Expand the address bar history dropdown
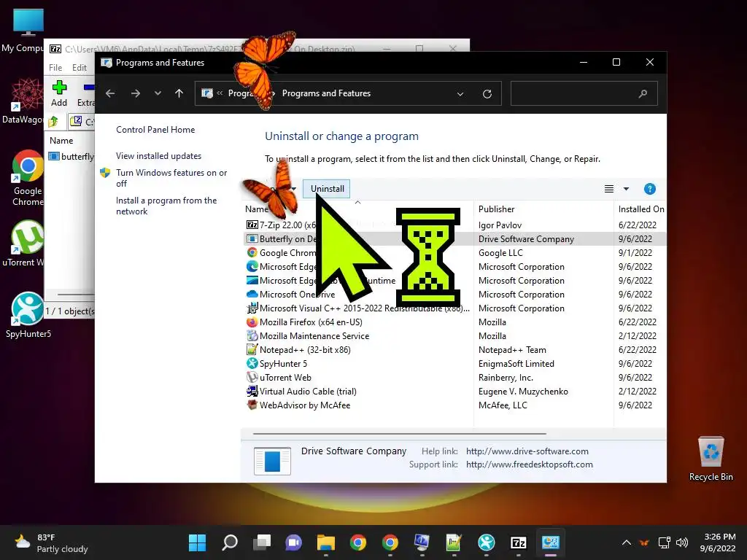 pyautogui.click(x=460, y=94)
